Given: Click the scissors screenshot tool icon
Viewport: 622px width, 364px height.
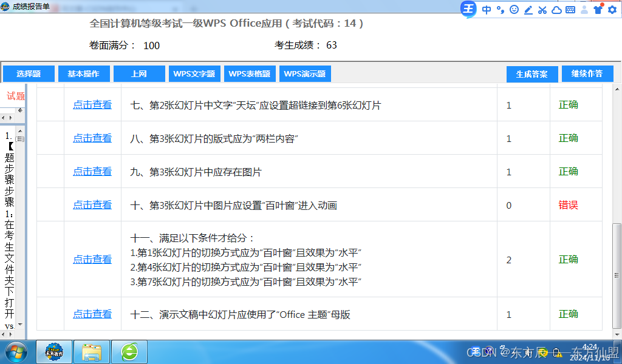Looking at the screenshot, I should [542, 10].
